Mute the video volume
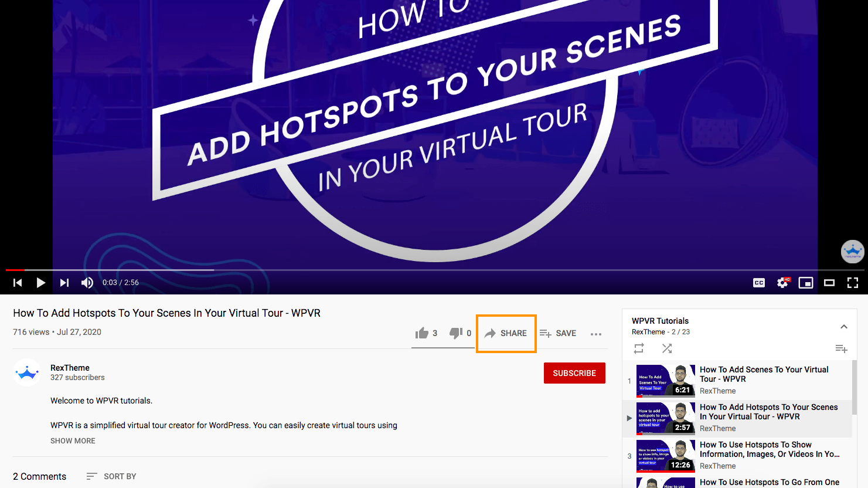The width and height of the screenshot is (868, 488). pos(87,283)
